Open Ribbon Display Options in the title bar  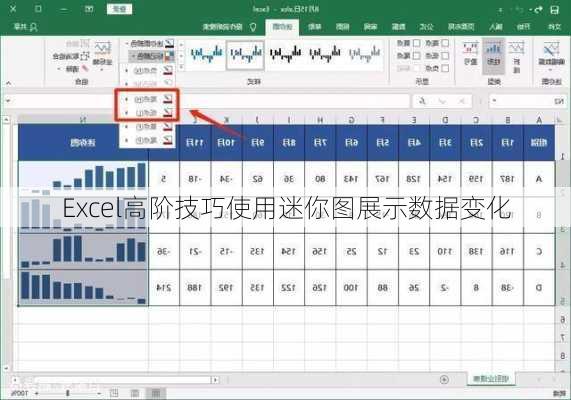89,9
